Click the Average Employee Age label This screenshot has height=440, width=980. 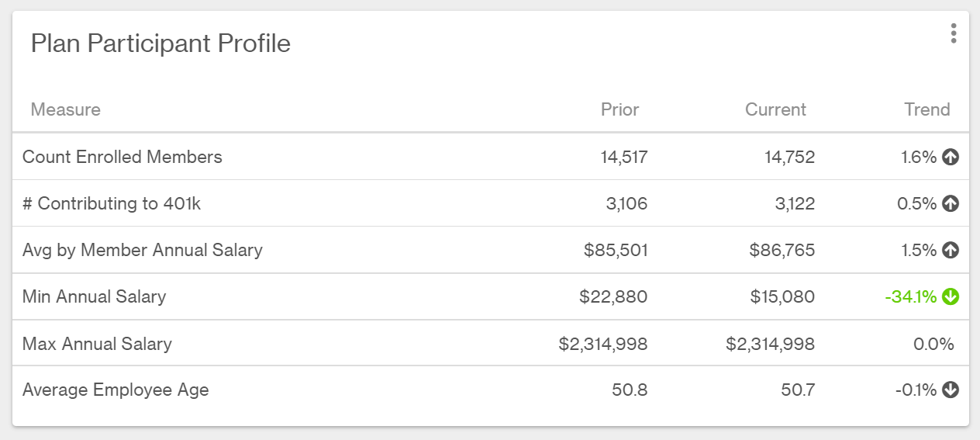[116, 390]
